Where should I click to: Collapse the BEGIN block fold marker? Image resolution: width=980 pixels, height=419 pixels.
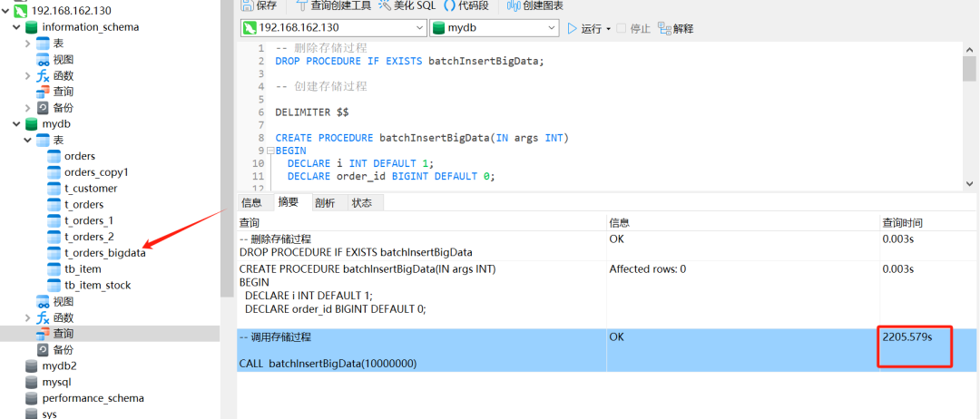(x=270, y=151)
